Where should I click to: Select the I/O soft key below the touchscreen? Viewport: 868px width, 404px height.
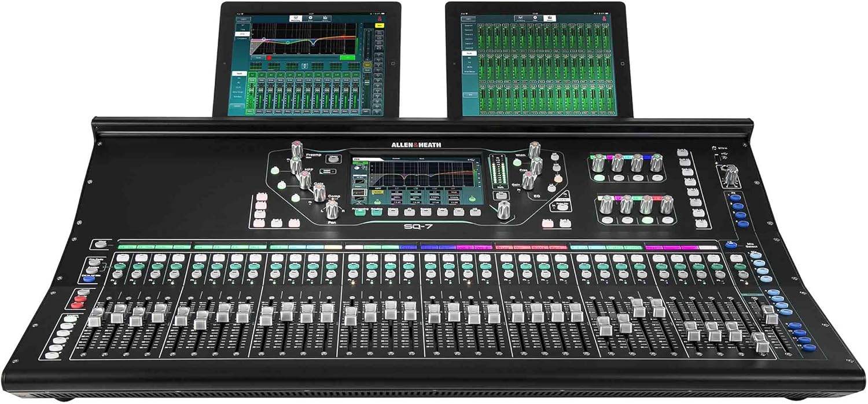tap(475, 211)
